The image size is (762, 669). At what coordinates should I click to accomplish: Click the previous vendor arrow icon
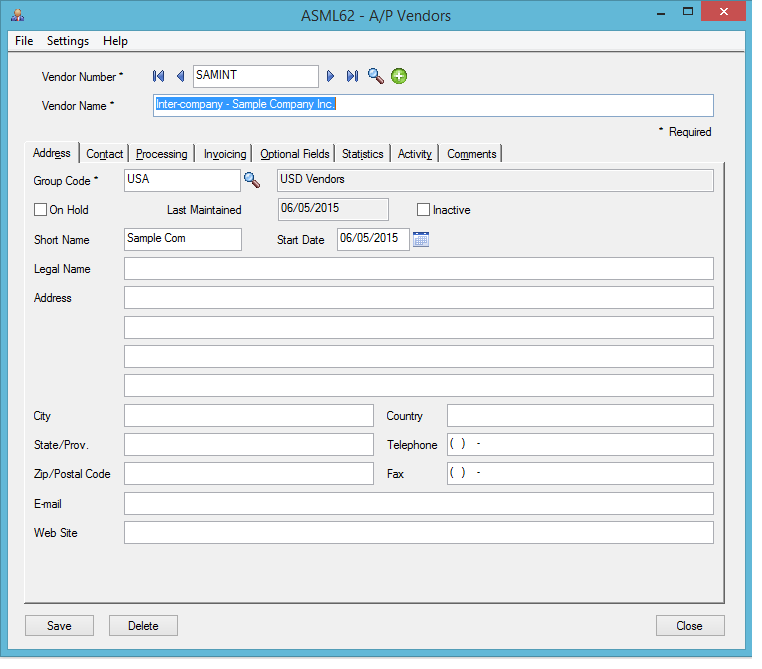click(x=180, y=76)
